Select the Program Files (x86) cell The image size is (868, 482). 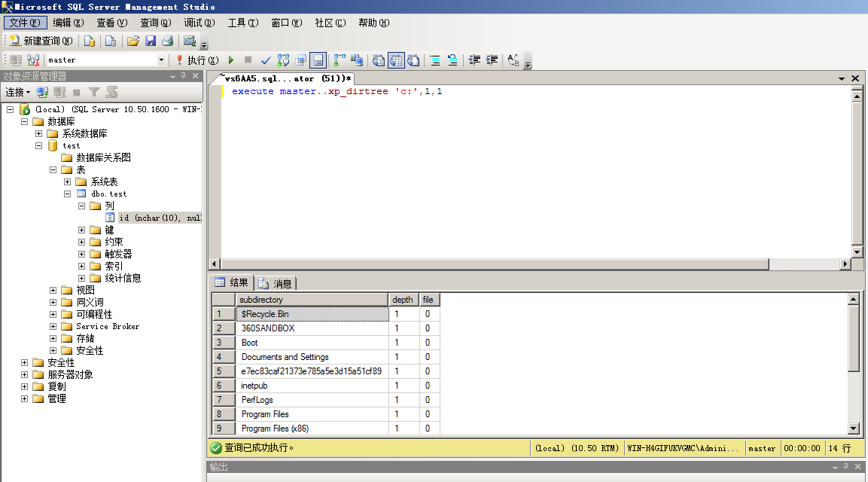click(312, 429)
